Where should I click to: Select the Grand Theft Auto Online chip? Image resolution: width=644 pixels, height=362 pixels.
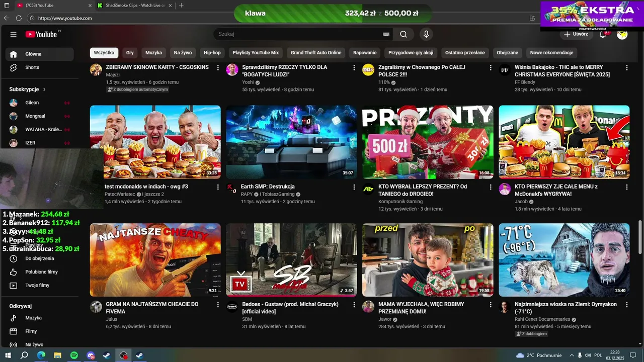pyautogui.click(x=316, y=53)
